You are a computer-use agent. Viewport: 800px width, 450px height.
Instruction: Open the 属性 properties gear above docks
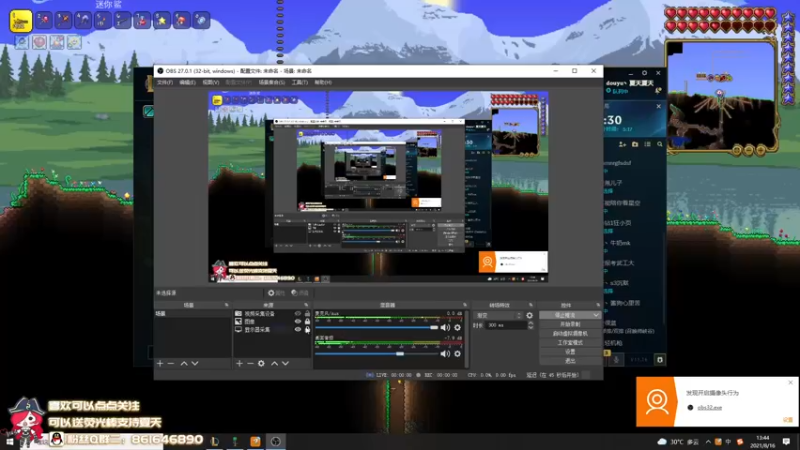point(276,293)
